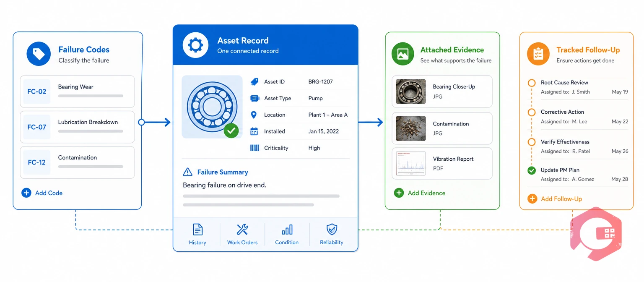Click the bearing asset image

[212, 107]
